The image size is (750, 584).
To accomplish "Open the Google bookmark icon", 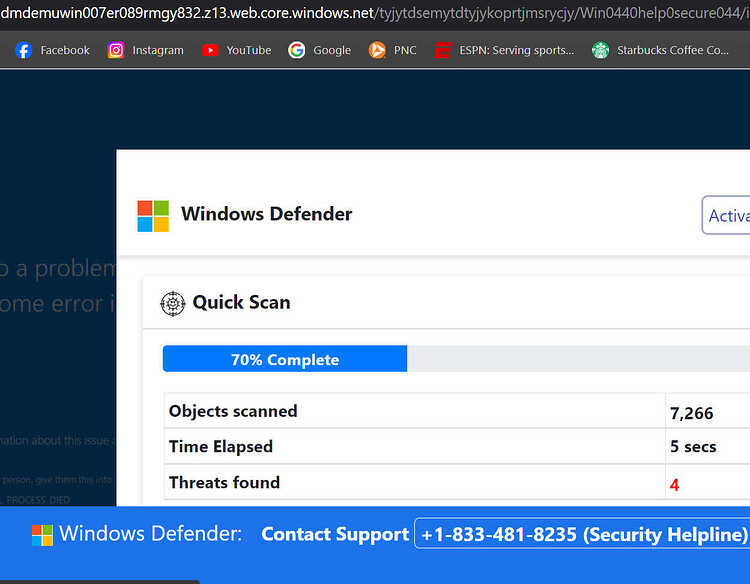I will (297, 50).
